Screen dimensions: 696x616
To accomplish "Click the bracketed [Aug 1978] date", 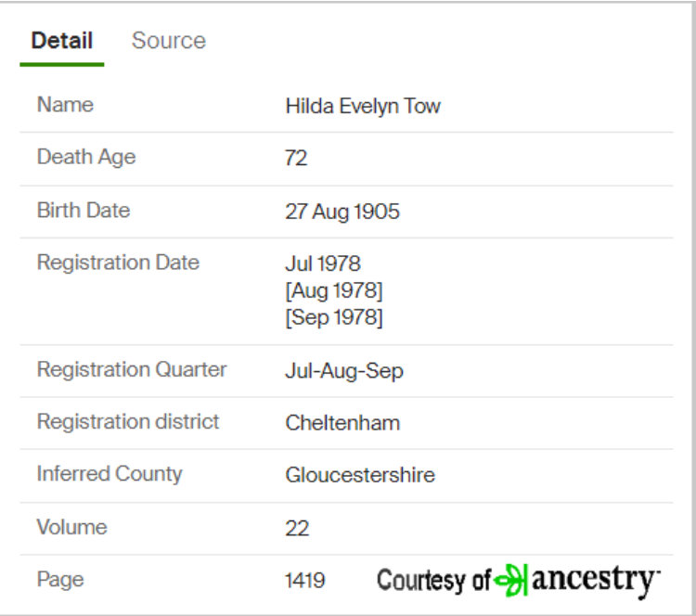I will point(333,290).
